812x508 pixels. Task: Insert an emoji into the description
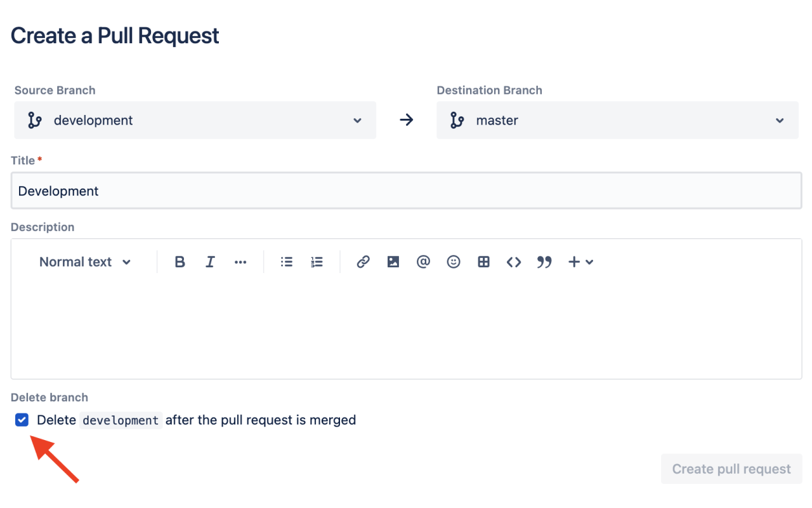pos(453,262)
